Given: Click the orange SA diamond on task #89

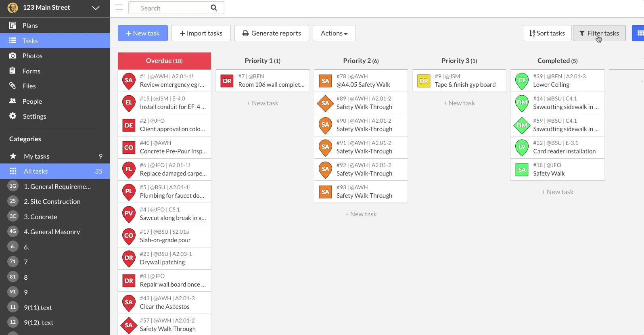Looking at the screenshot, I should point(325,103).
